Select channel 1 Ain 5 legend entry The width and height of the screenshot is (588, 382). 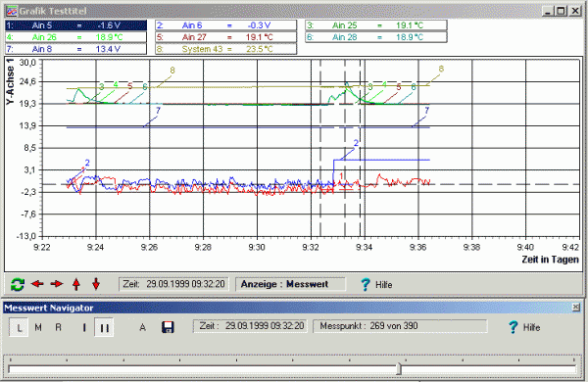75,25
